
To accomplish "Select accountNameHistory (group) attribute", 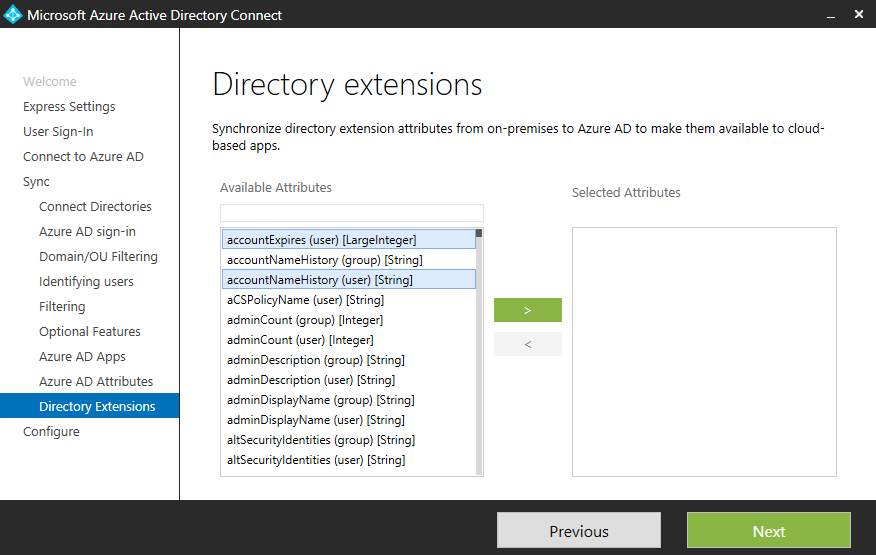I will (324, 260).
